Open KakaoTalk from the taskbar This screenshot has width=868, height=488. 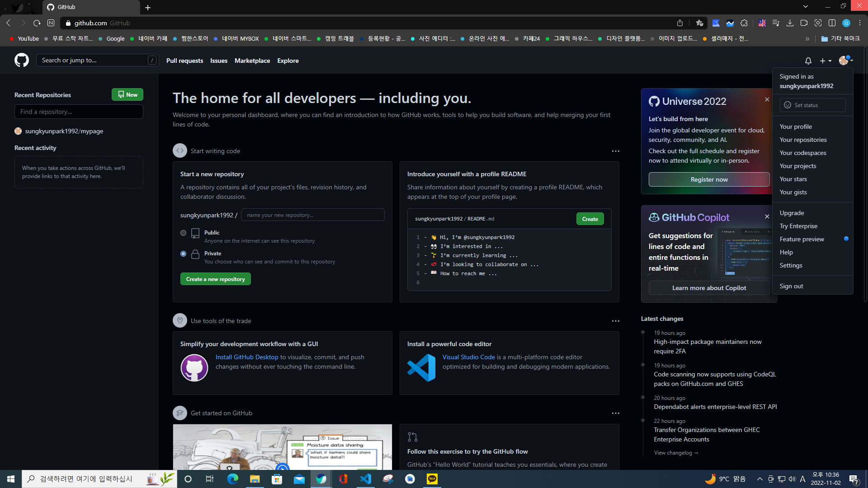[432, 479]
